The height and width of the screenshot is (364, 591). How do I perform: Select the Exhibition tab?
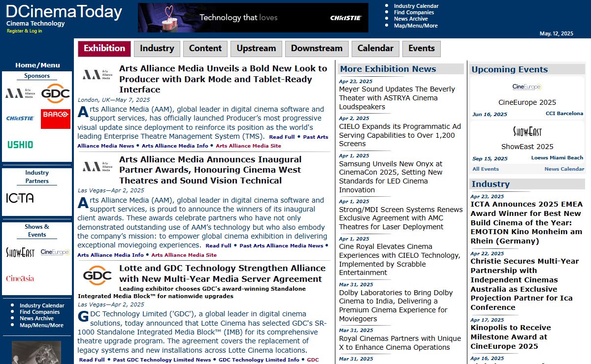[x=104, y=49]
